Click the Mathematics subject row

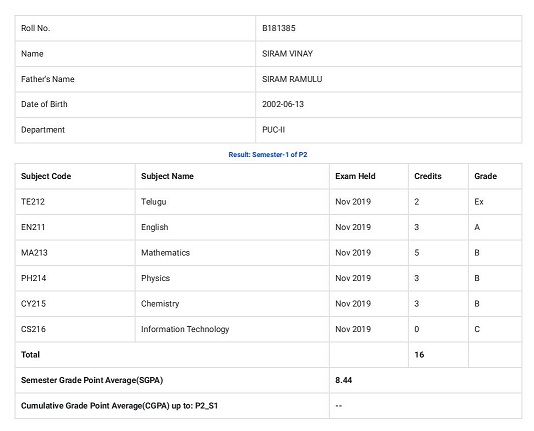click(x=268, y=253)
